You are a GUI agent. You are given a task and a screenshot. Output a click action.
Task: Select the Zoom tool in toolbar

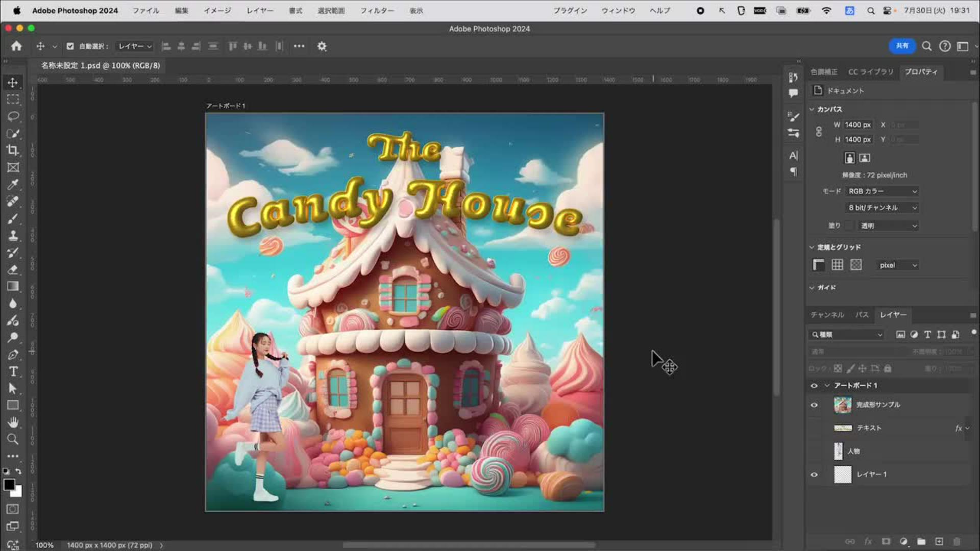coord(13,439)
